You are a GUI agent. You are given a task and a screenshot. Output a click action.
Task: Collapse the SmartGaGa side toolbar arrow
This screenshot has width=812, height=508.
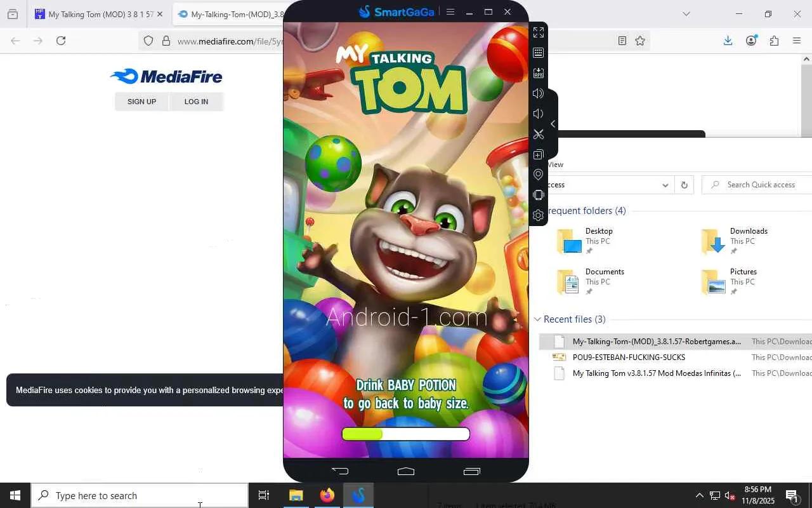[553, 124]
